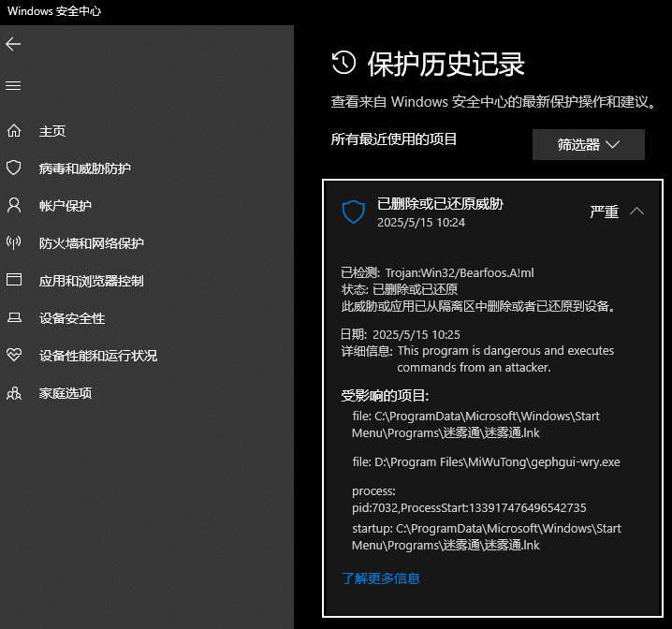Click the history clock icon beside 保护历史记录
The height and width of the screenshot is (629, 672).
tap(343, 63)
